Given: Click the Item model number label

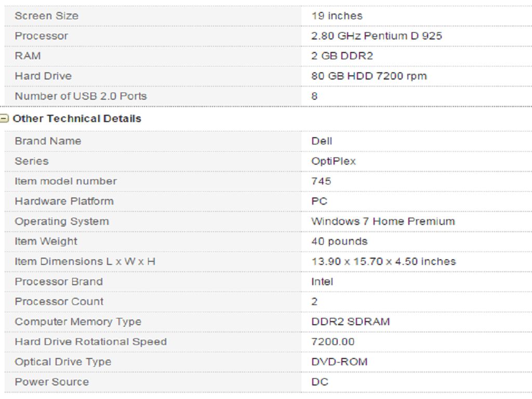Looking at the screenshot, I should (65, 181).
